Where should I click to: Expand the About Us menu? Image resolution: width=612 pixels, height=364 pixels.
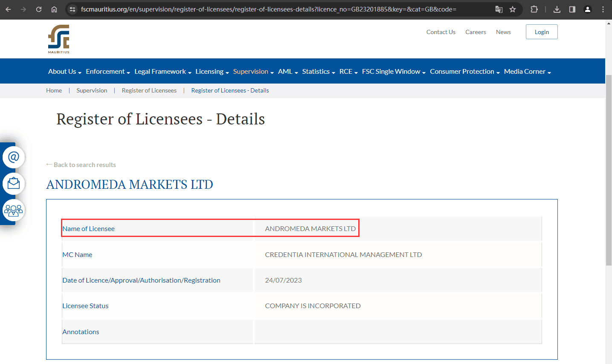pos(64,72)
